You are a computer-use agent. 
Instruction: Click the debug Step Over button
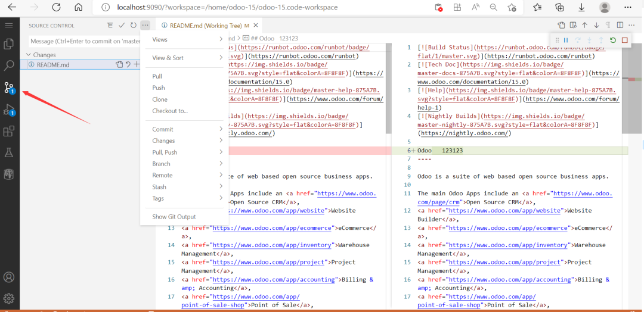click(x=577, y=40)
